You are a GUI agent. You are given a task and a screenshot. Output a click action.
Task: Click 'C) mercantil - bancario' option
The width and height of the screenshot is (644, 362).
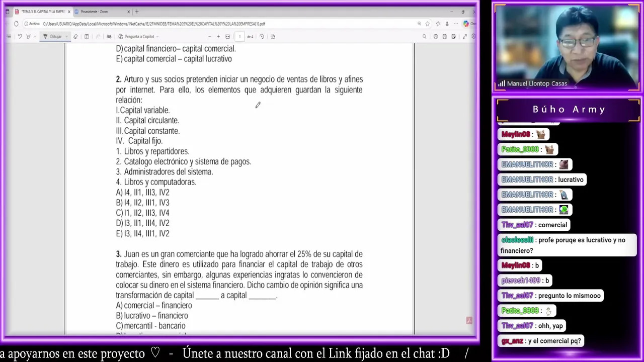coord(150,326)
